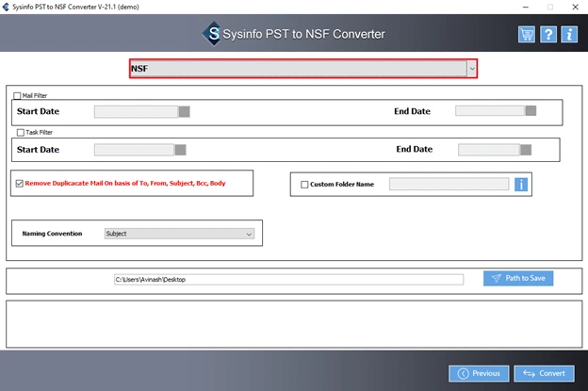The height and width of the screenshot is (391, 588).
Task: Open the shopping cart purchase icon
Action: (x=527, y=35)
